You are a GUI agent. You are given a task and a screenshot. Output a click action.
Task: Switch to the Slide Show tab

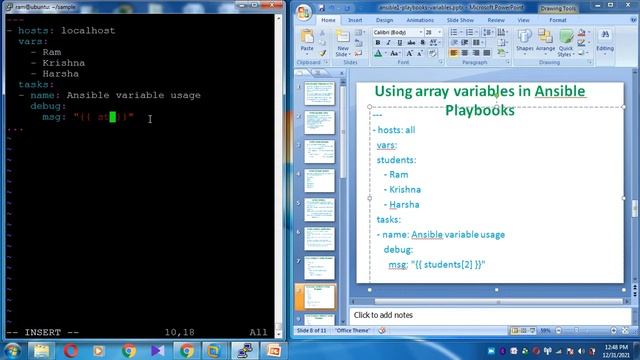pos(460,20)
